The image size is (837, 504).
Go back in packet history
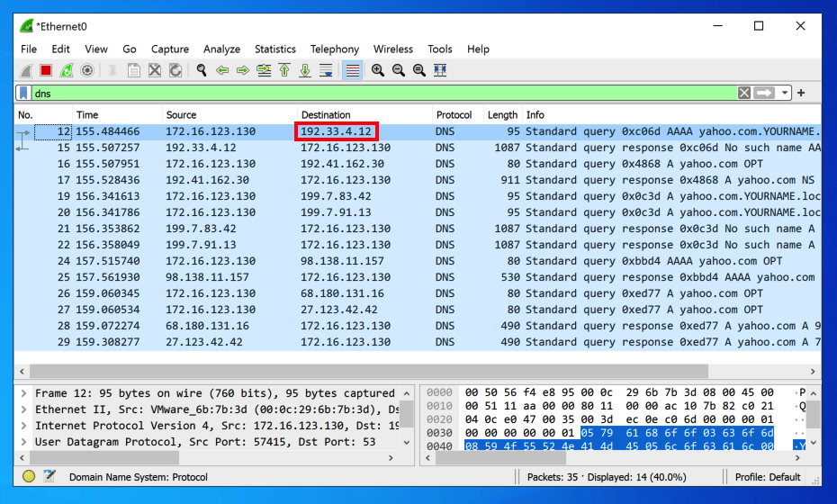(222, 70)
